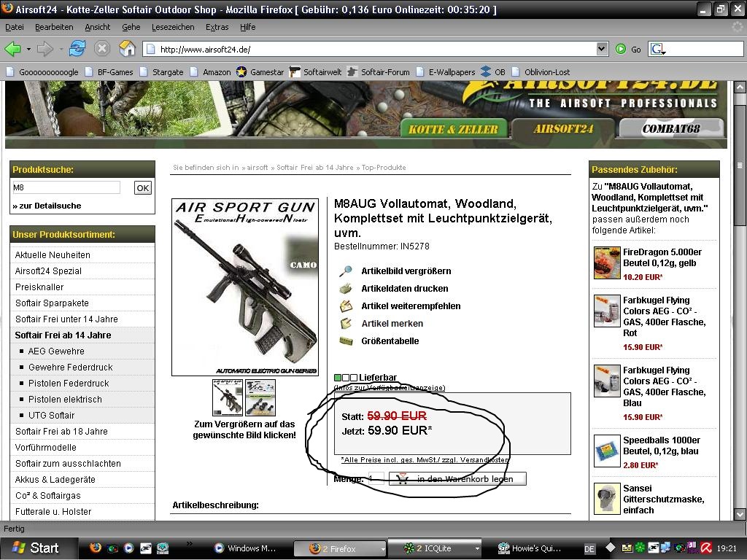Viewport: 747px width, 560px height.
Task: Click Speedballs 1000er Beutel accessory link
Action: (661, 446)
